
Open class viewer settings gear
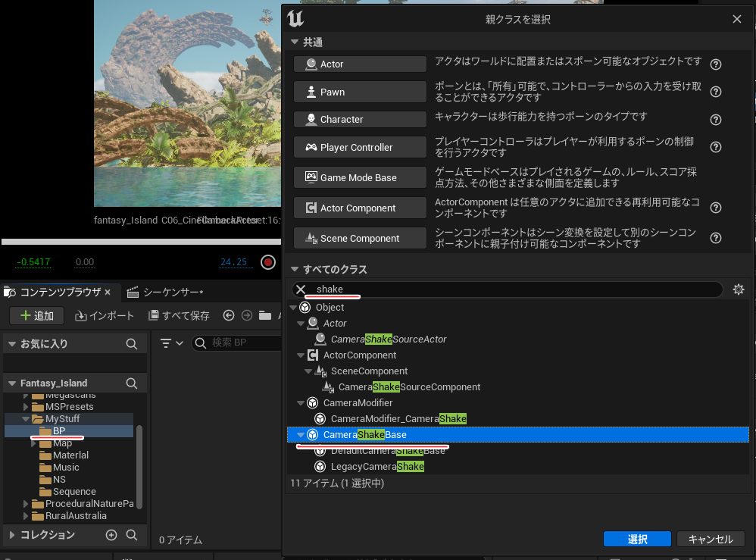[x=739, y=289]
